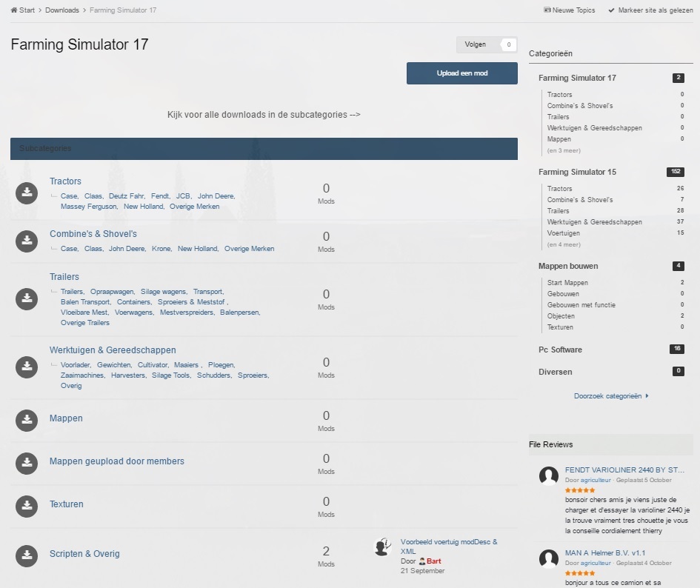
Task: Open the Silage wagens link
Action: coord(164,292)
